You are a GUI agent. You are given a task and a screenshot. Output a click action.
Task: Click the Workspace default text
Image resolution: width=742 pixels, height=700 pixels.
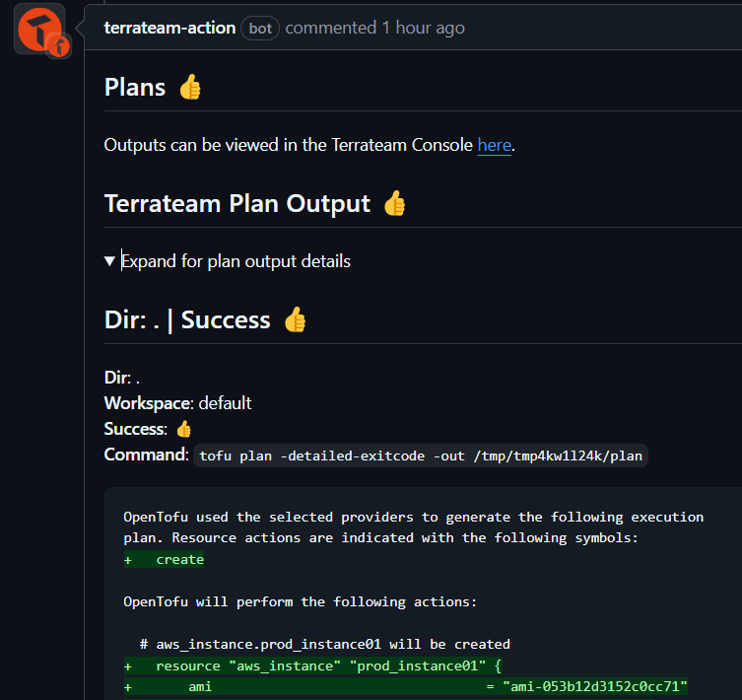(178, 403)
